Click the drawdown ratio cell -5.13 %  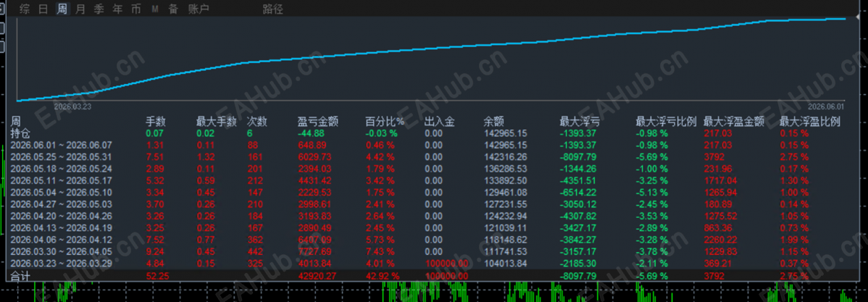[x=651, y=193]
